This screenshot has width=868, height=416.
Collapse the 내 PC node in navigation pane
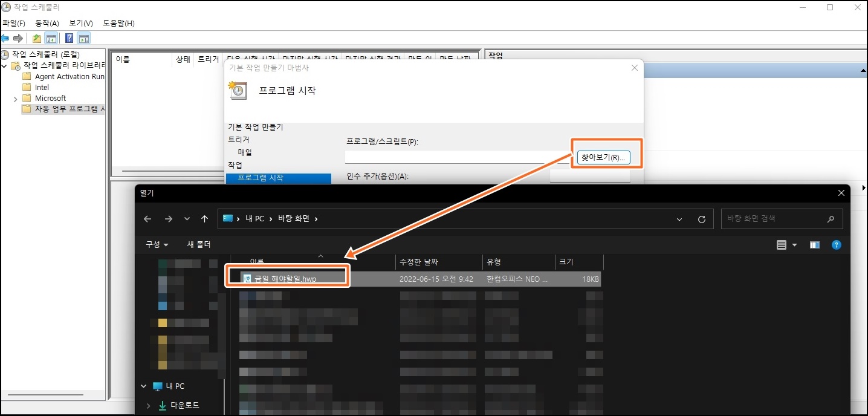[143, 386]
